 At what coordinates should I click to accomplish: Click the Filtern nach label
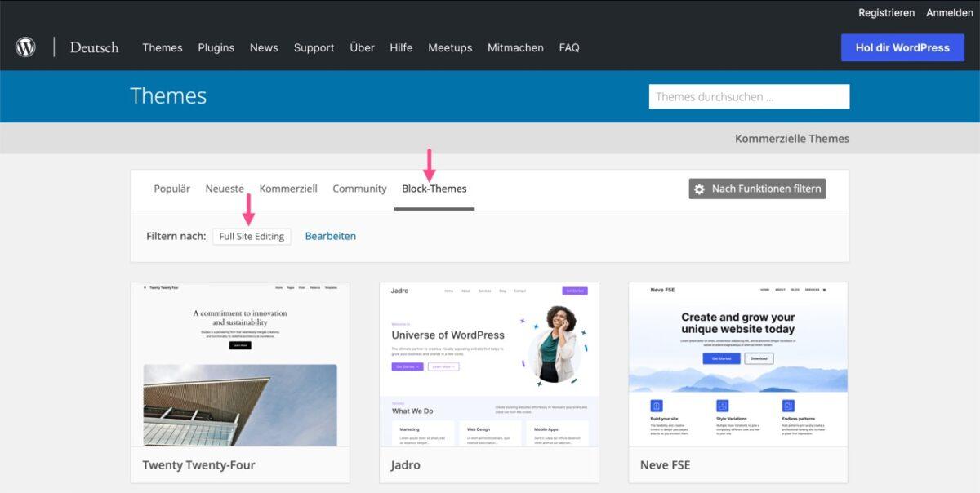176,237
